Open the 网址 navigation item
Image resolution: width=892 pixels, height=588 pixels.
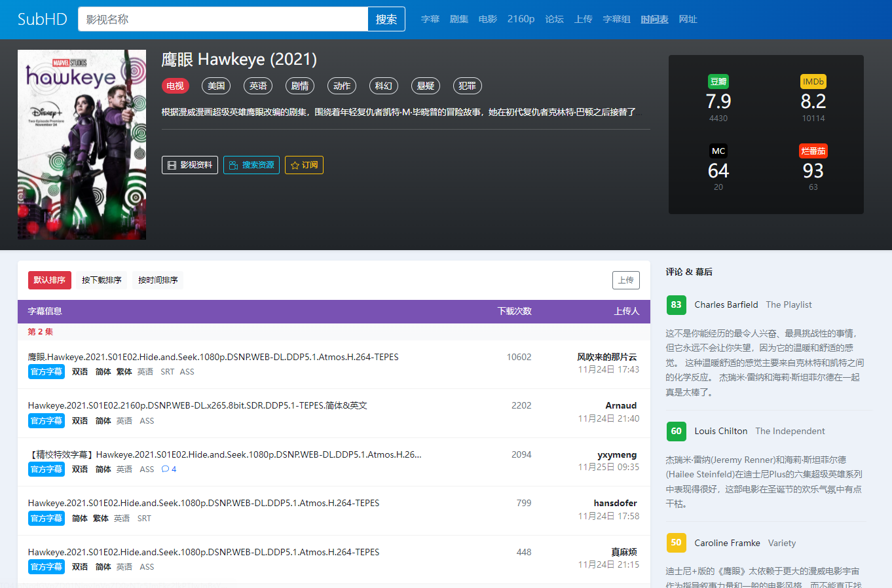click(688, 19)
